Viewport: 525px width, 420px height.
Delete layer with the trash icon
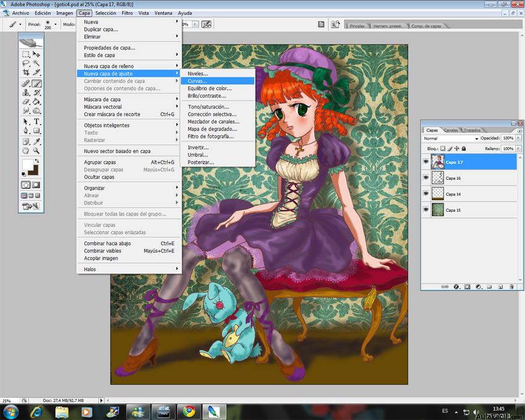pos(511,287)
